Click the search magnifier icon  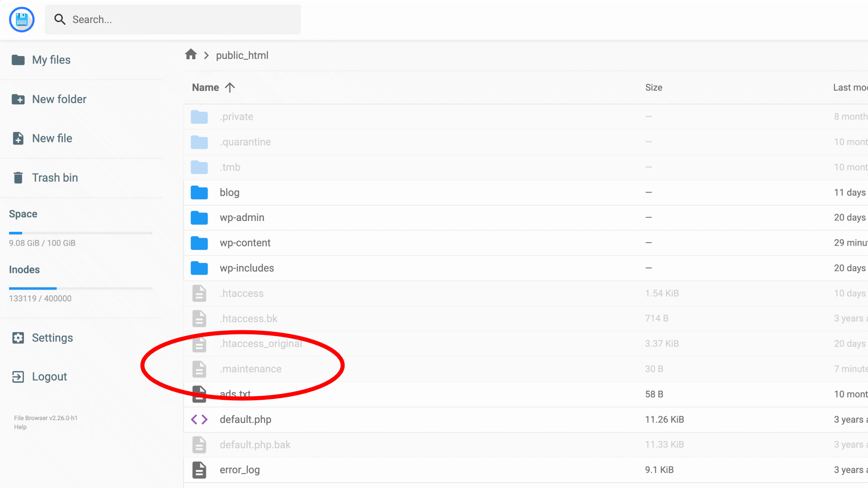pos(60,19)
